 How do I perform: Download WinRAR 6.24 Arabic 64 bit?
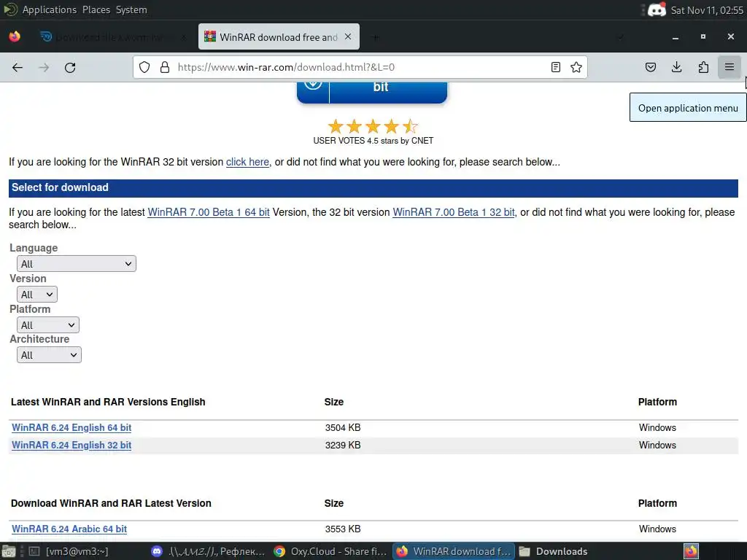click(x=69, y=529)
